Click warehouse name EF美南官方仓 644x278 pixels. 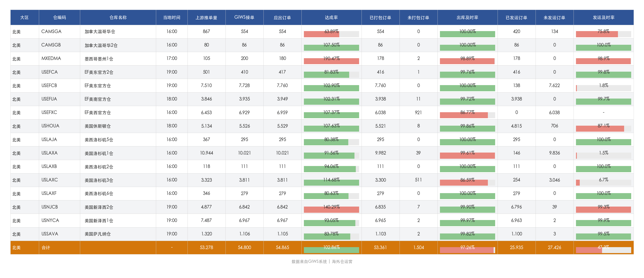(x=97, y=99)
